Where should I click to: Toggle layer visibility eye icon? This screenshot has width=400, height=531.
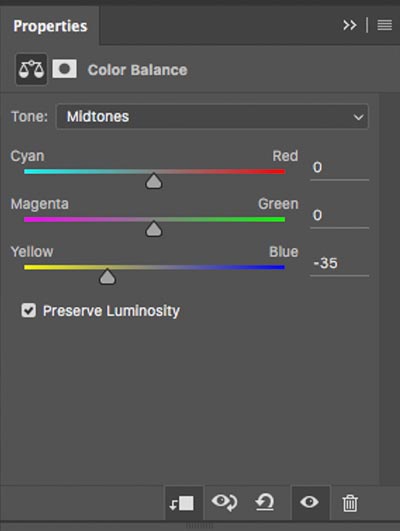(310, 502)
